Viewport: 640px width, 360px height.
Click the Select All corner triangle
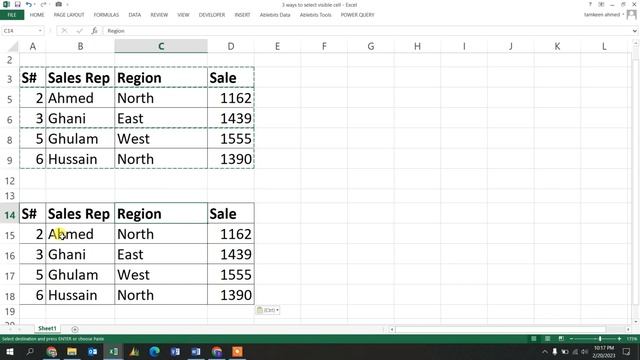13,47
